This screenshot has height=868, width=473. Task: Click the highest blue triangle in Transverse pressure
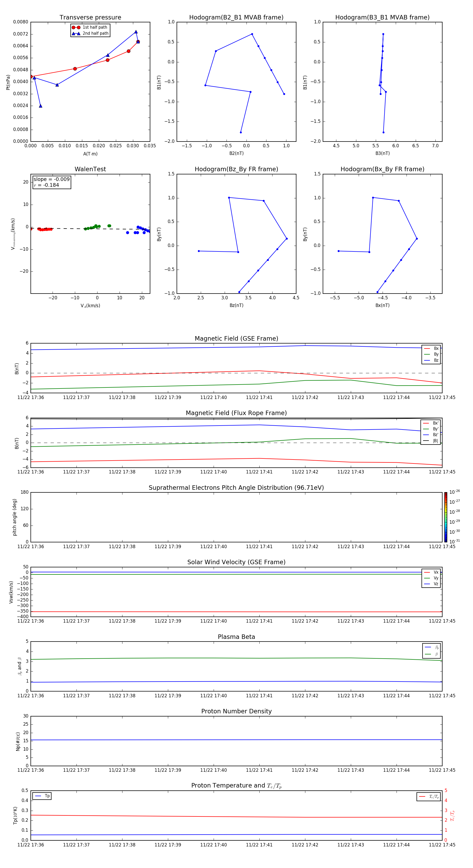coord(136,32)
